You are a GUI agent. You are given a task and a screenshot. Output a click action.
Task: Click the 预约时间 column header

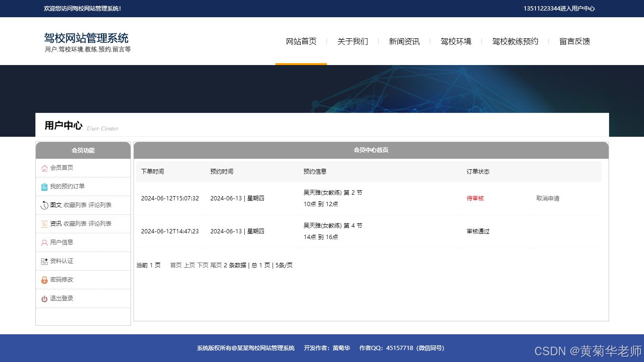click(x=222, y=172)
